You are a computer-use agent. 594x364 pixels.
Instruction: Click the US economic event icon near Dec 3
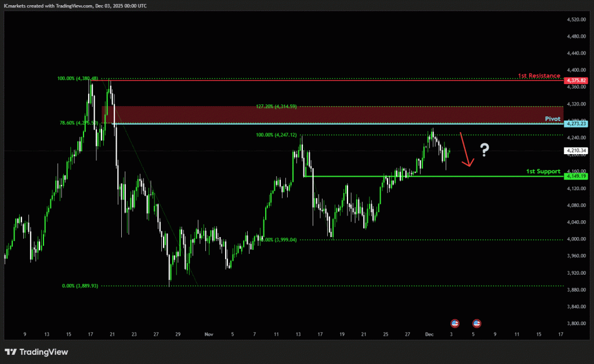[455, 323]
